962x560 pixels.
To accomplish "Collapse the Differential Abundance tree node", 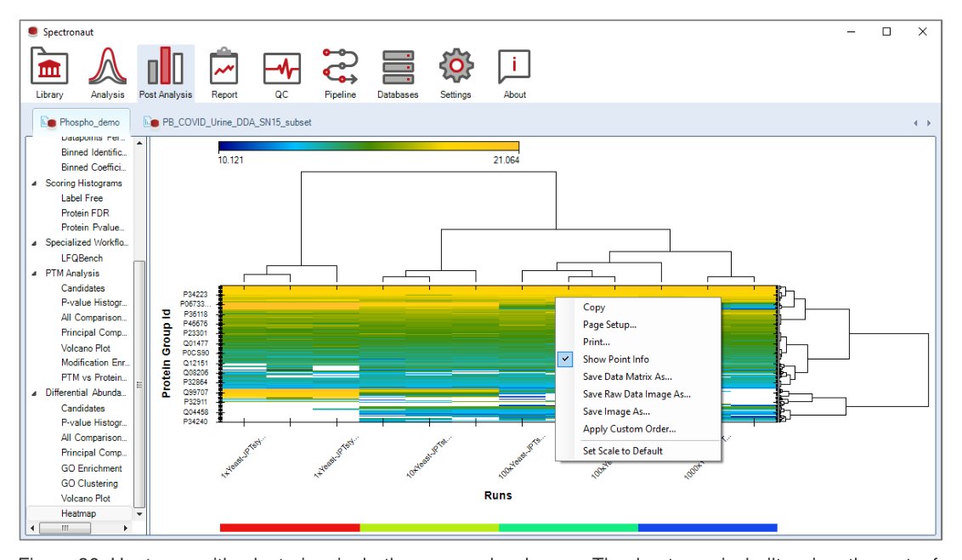I will click(x=34, y=393).
